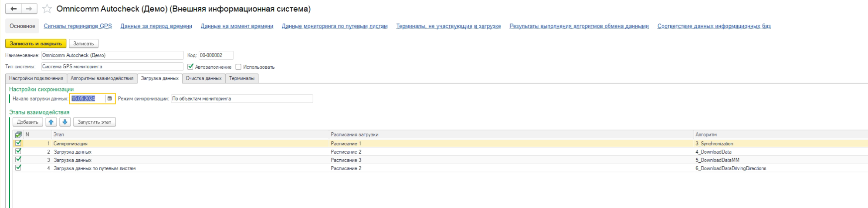Switch to the Настройки подключения tab
The image size is (868, 208).
[36, 78]
